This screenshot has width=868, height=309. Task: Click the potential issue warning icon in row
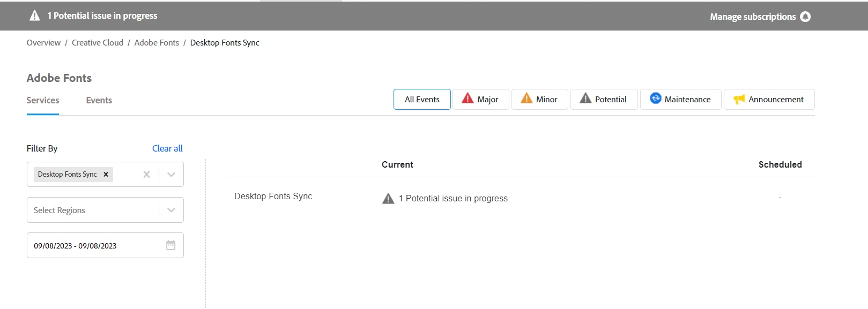(x=388, y=199)
